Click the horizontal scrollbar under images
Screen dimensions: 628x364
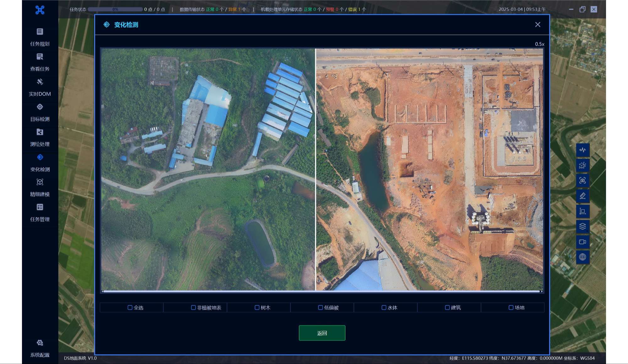coord(322,291)
